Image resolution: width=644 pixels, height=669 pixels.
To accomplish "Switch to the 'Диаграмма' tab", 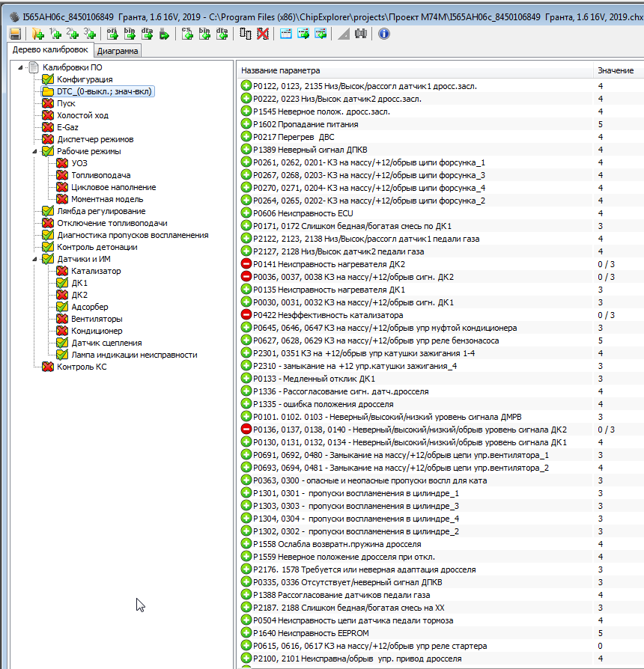I will (117, 52).
